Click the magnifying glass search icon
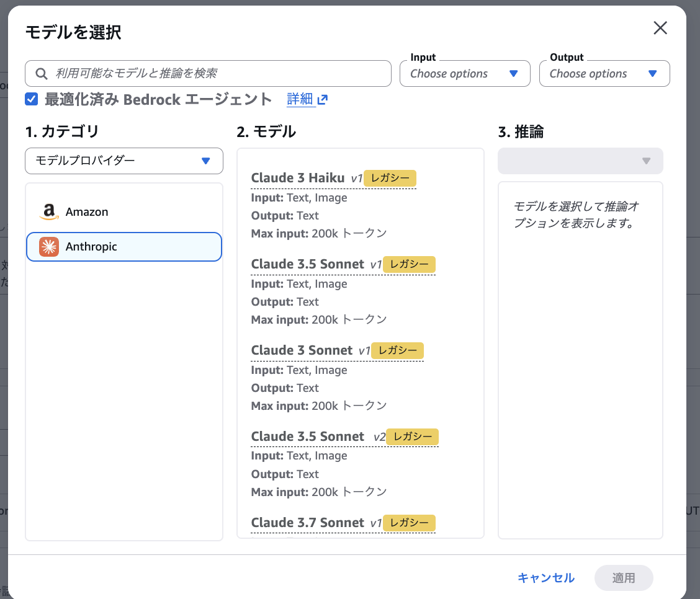Screen dimensions: 700x599 point(41,73)
